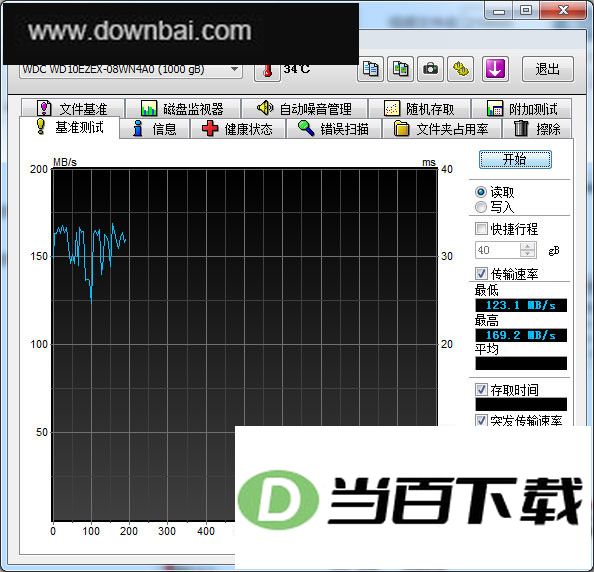Viewport: 594px width, 572px height.
Task: Select the 基准测试 tab
Action: (x=70, y=127)
